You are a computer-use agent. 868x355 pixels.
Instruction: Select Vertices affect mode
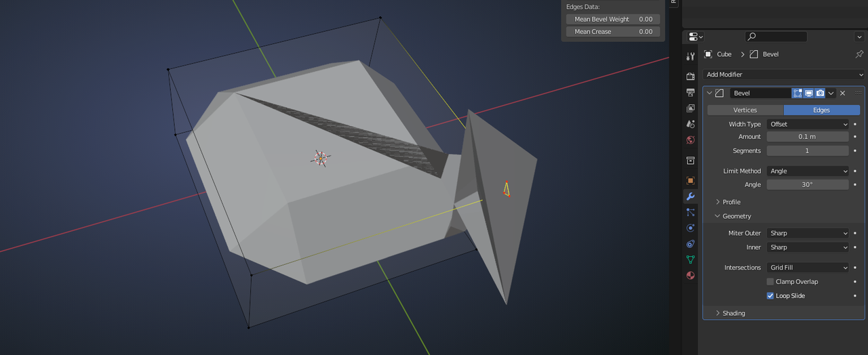[745, 110]
